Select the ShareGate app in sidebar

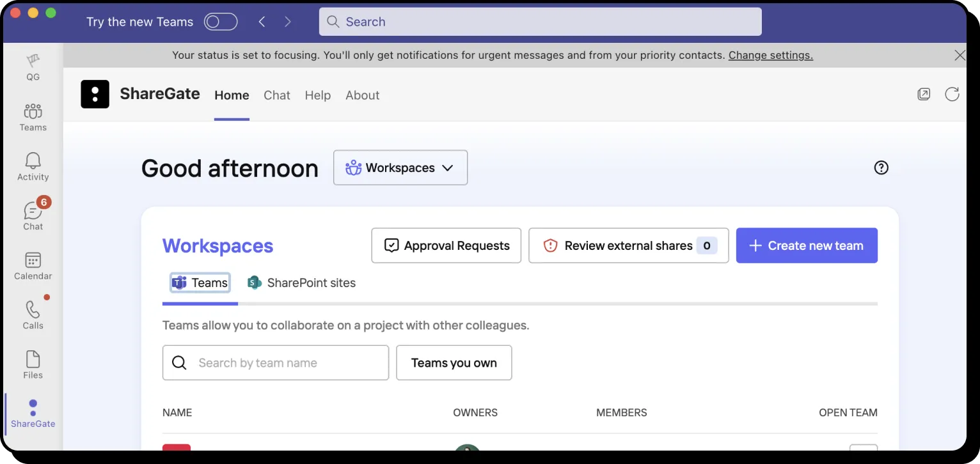pyautogui.click(x=33, y=414)
